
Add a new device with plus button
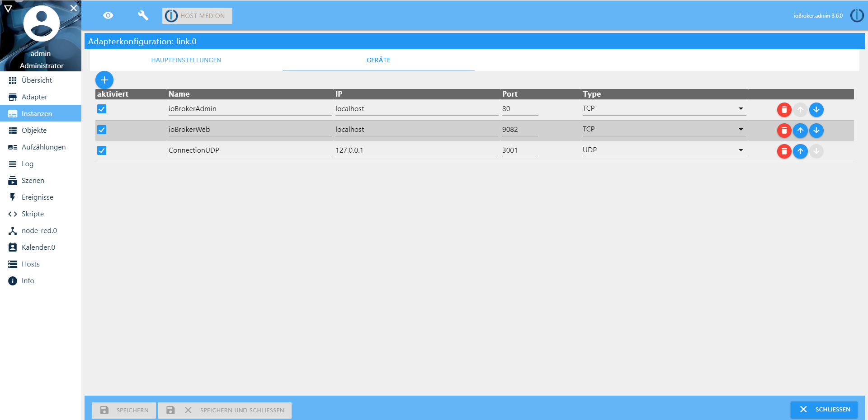tap(104, 80)
